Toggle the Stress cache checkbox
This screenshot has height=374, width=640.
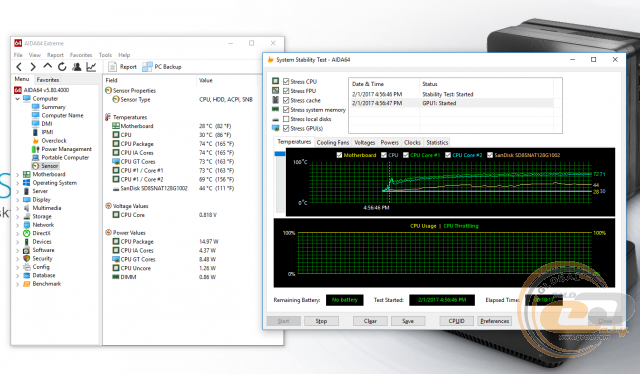coord(286,100)
